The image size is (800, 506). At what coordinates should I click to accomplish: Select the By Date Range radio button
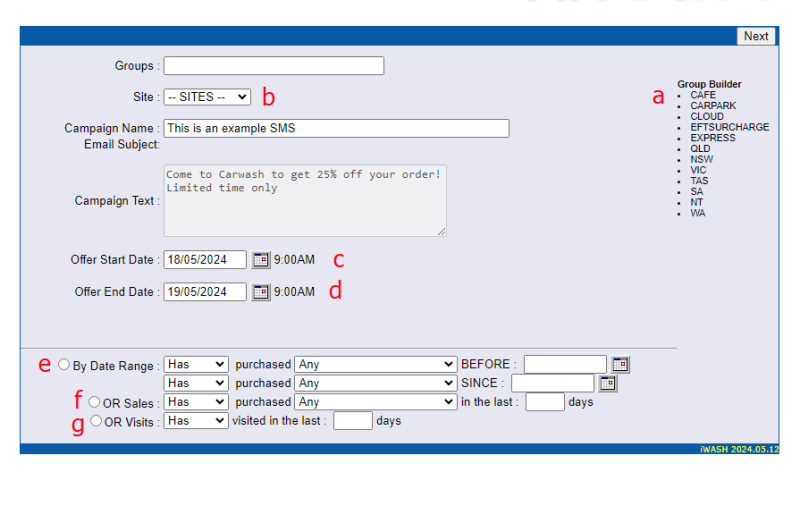(x=65, y=365)
